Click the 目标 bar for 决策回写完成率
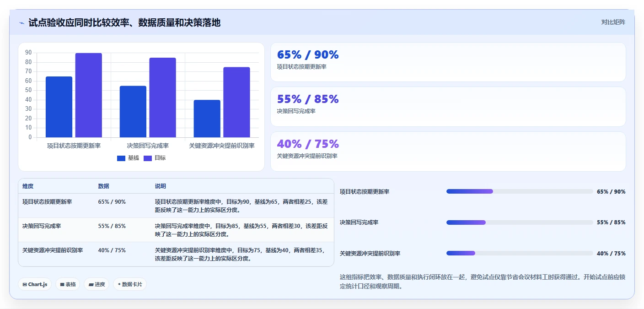Screen dimensions: 644x309 163,98
